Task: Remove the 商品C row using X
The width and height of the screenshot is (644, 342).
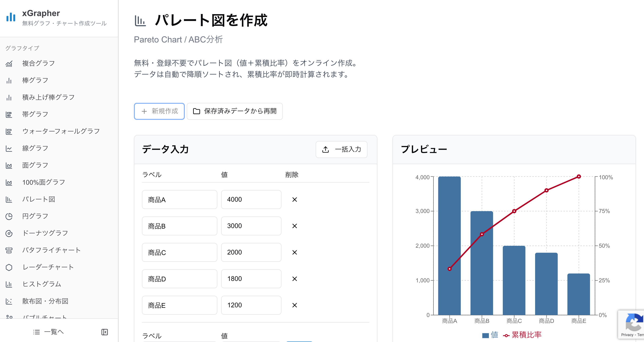Action: point(294,252)
